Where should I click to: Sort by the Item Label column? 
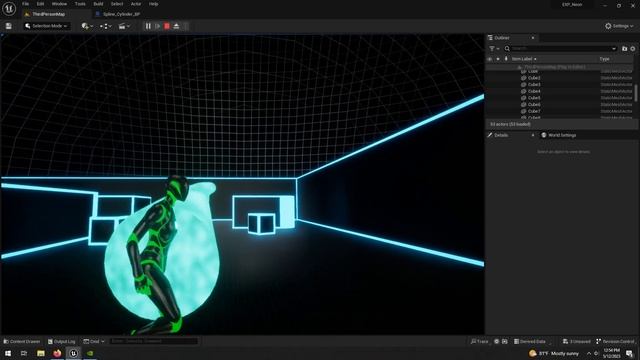pyautogui.click(x=524, y=59)
